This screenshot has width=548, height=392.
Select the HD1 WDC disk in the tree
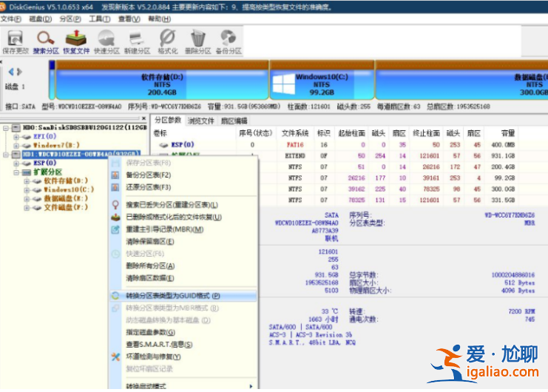click(x=81, y=154)
